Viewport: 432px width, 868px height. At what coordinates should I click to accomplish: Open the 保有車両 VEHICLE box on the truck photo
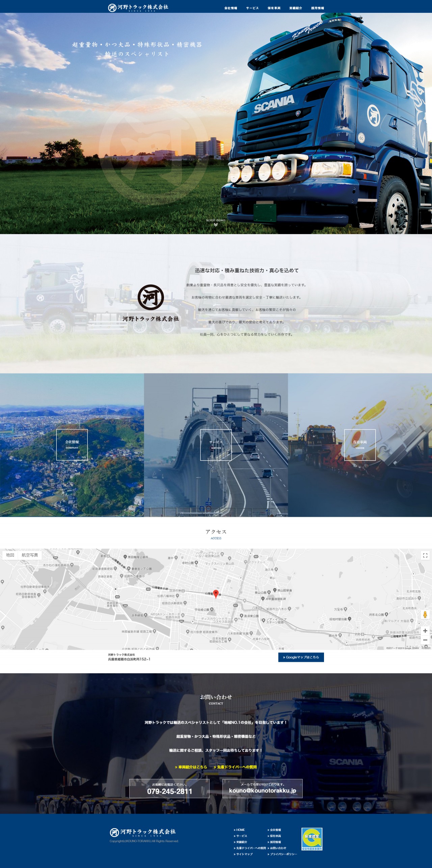tap(360, 445)
